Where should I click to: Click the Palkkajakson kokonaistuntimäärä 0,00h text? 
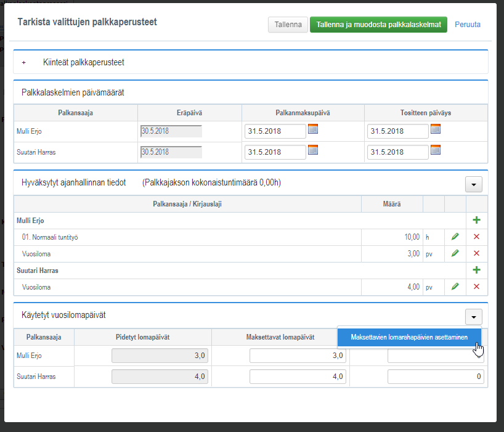(x=211, y=182)
